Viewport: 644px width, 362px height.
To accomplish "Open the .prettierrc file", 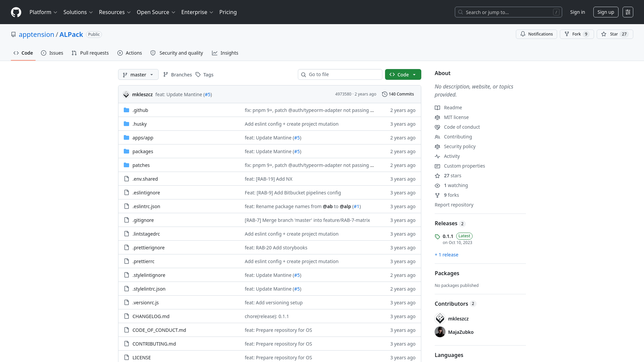I will (x=144, y=261).
